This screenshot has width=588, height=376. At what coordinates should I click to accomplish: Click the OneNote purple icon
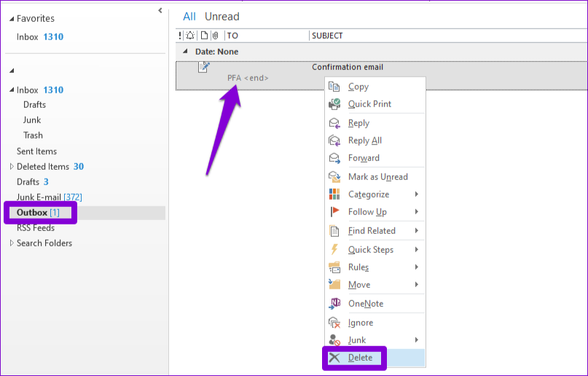[x=334, y=303]
